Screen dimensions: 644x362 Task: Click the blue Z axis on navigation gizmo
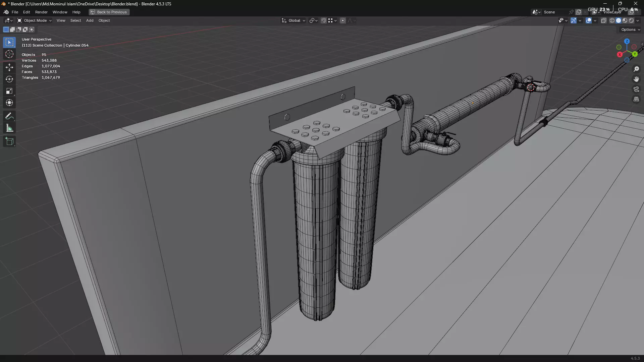(x=627, y=41)
